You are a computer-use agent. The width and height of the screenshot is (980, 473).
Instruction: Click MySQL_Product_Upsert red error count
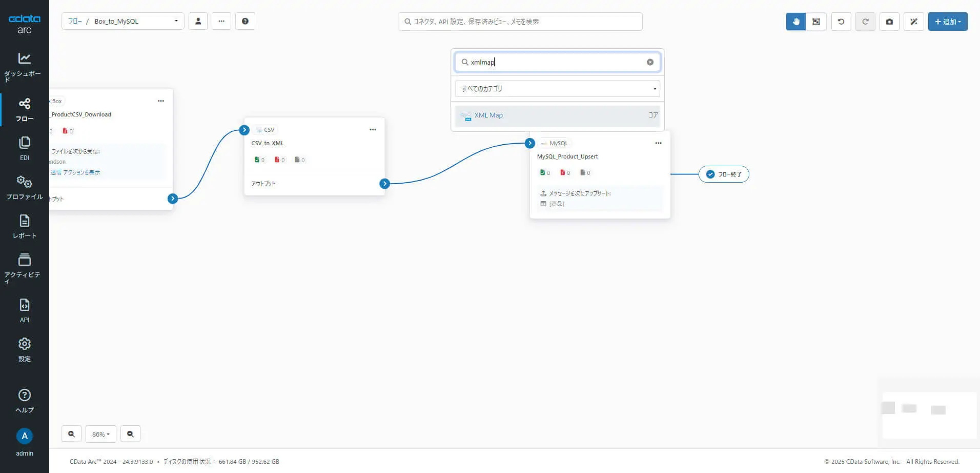coord(565,173)
